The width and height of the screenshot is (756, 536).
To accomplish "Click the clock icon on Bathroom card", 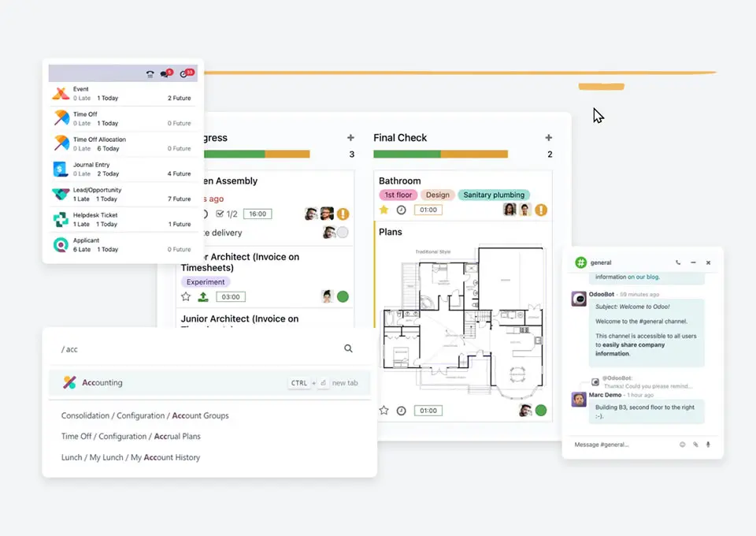I will click(401, 210).
